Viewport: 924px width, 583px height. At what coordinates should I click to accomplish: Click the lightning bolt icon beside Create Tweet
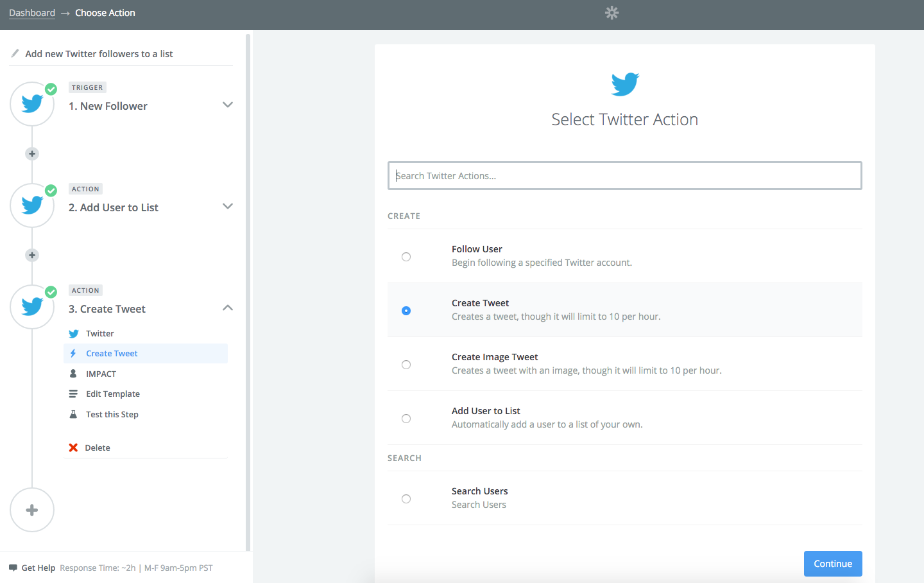tap(73, 354)
